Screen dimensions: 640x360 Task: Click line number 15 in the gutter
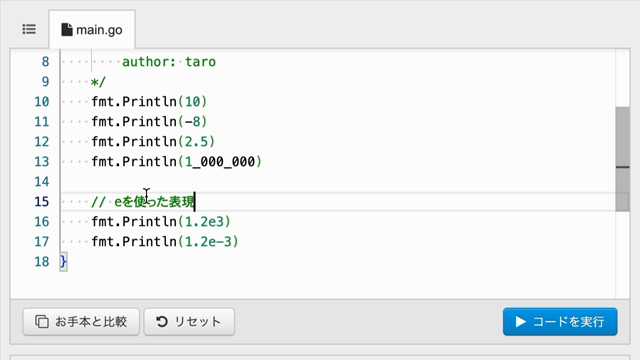click(42, 202)
